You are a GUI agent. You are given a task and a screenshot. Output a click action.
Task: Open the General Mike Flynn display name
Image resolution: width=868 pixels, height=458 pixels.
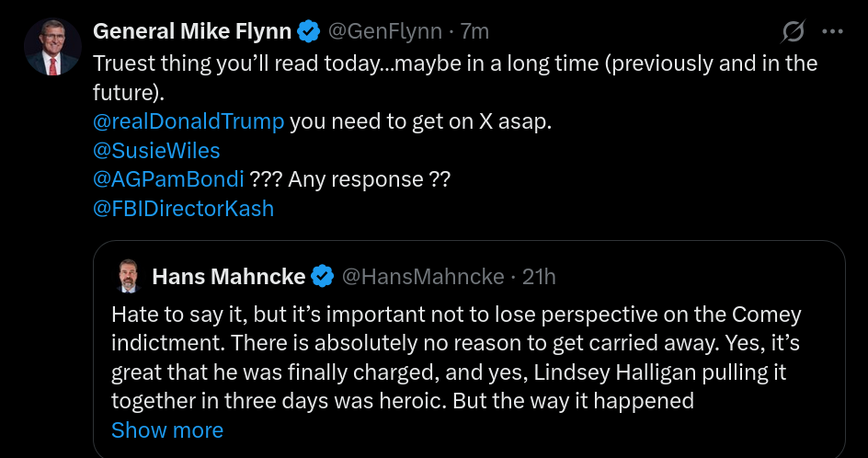coord(192,32)
